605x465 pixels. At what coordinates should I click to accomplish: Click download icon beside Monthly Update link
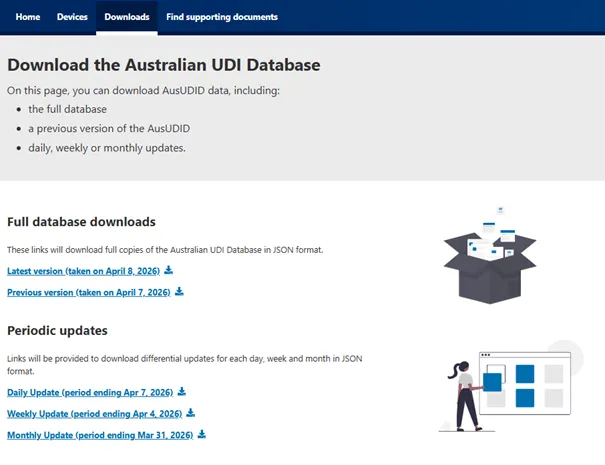(x=202, y=434)
